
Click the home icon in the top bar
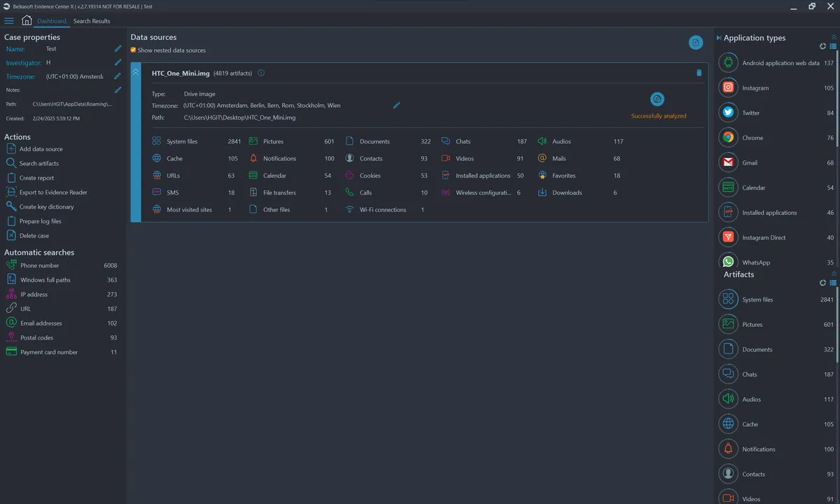27,20
